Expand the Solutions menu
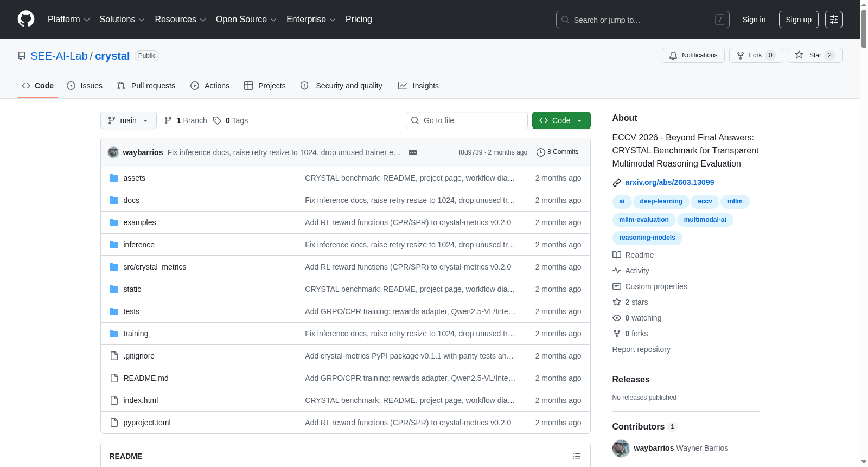Image resolution: width=868 pixels, height=467 pixels. tap(122, 20)
